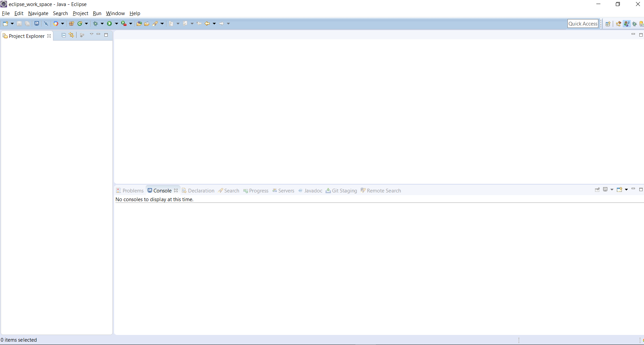Open the Project Explorer View Menu triangle
The height and width of the screenshot is (345, 644).
pyautogui.click(x=92, y=34)
